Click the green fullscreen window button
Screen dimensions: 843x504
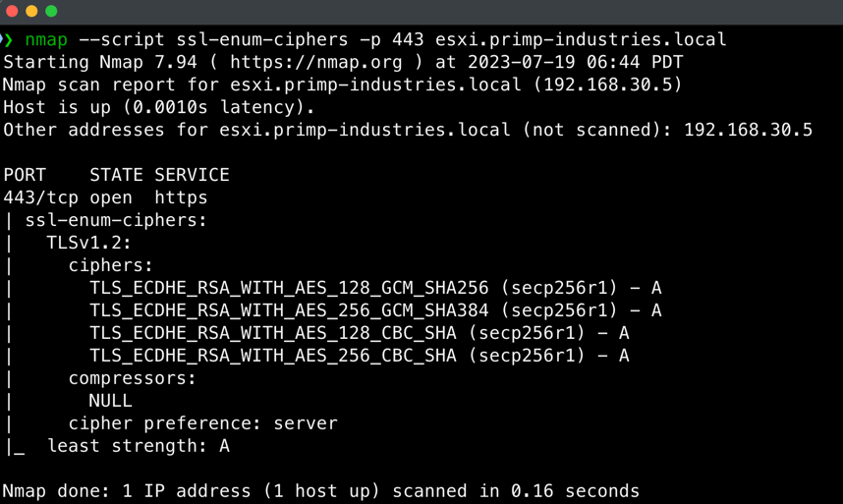click(x=51, y=11)
